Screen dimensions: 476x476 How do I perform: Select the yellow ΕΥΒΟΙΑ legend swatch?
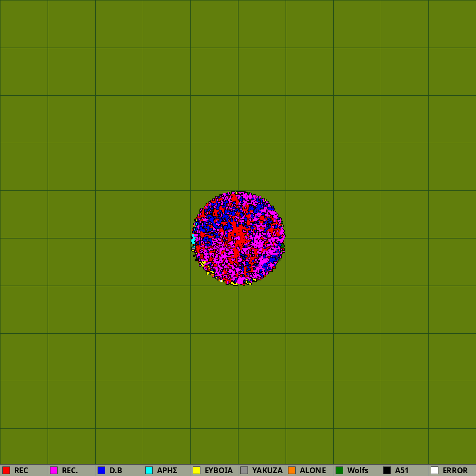[x=197, y=470]
